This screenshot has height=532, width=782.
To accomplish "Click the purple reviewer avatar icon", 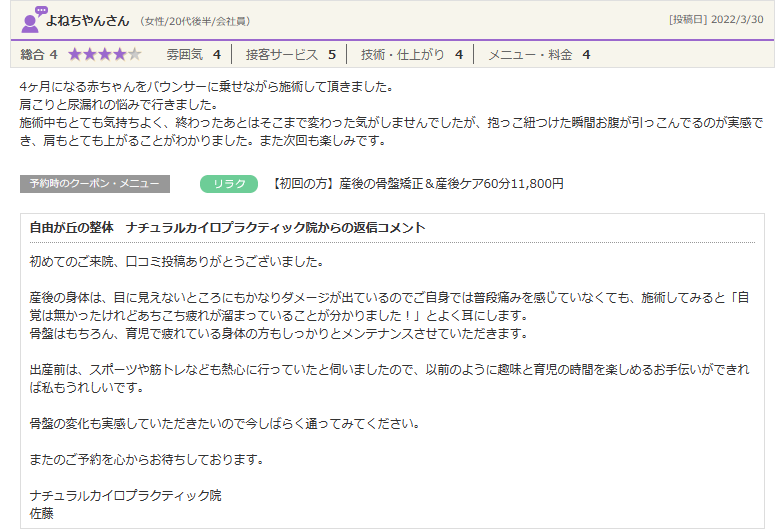I will 33,18.
